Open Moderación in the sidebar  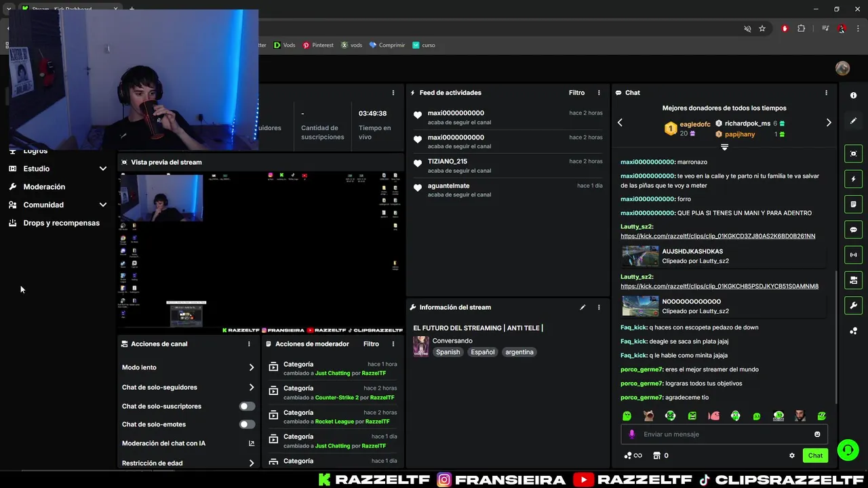(44, 186)
